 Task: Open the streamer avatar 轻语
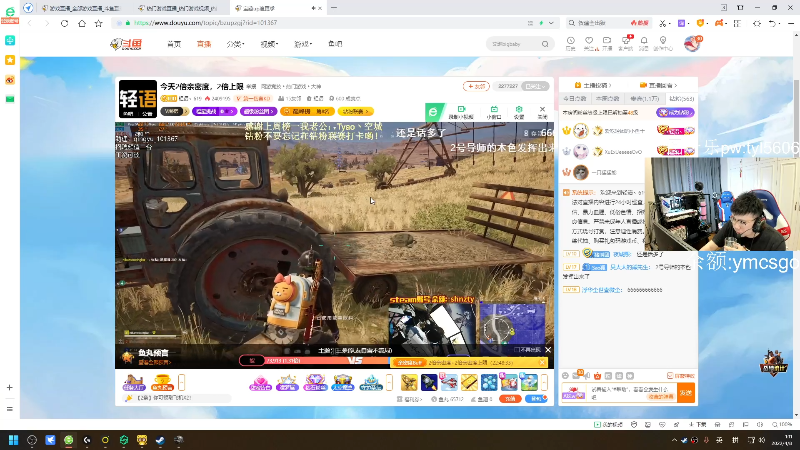138,98
